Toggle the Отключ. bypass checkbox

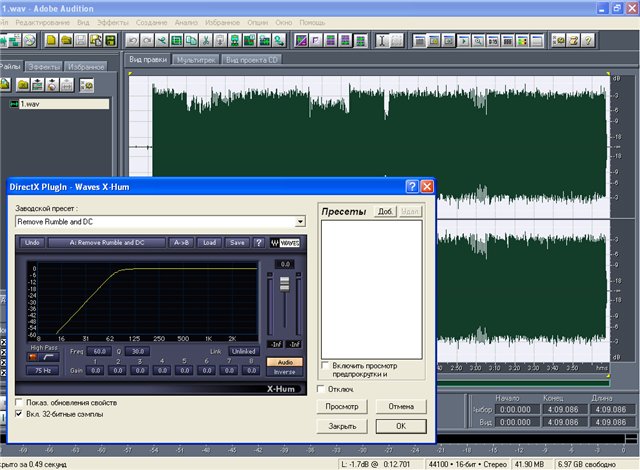[x=320, y=388]
